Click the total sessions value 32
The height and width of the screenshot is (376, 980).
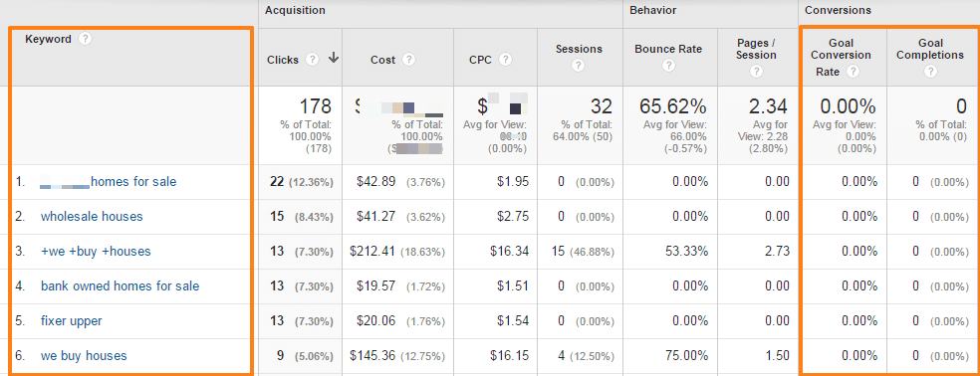[601, 106]
